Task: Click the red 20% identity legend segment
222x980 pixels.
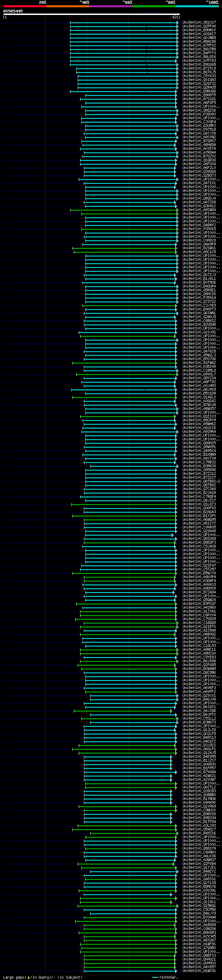Action: [x=25, y=6]
